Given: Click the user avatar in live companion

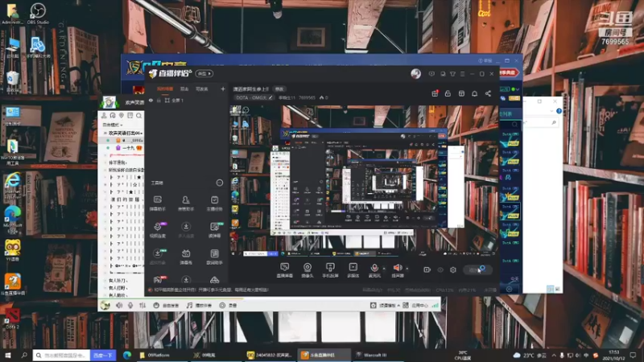Looking at the screenshot, I should coord(416,74).
